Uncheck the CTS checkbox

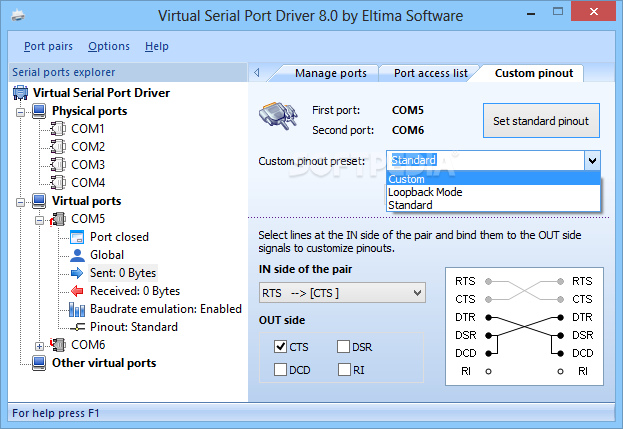(280, 347)
